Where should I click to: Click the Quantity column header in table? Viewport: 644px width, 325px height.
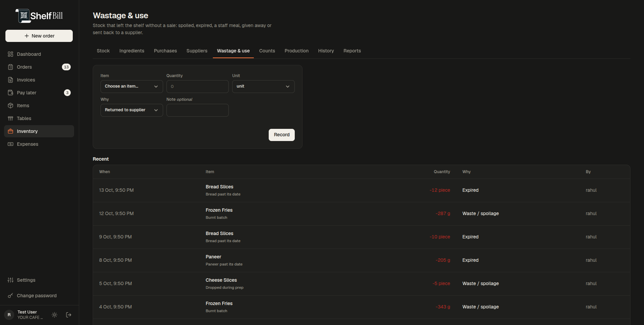coord(442,172)
